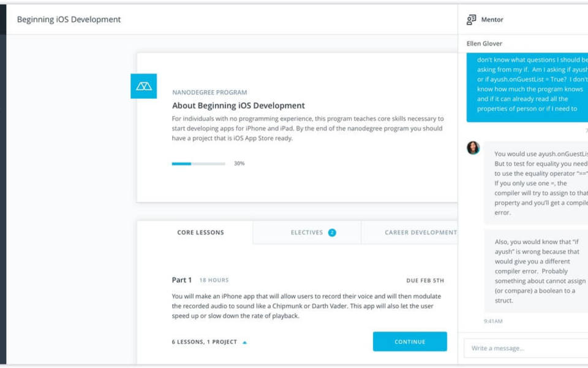Click the program description paragraph
The width and height of the screenshot is (588, 368).
[307, 128]
